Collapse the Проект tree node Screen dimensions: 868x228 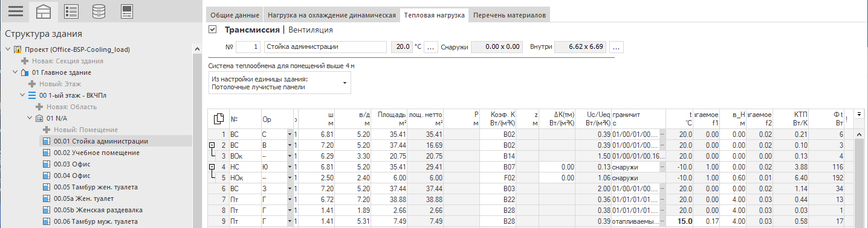point(7,49)
